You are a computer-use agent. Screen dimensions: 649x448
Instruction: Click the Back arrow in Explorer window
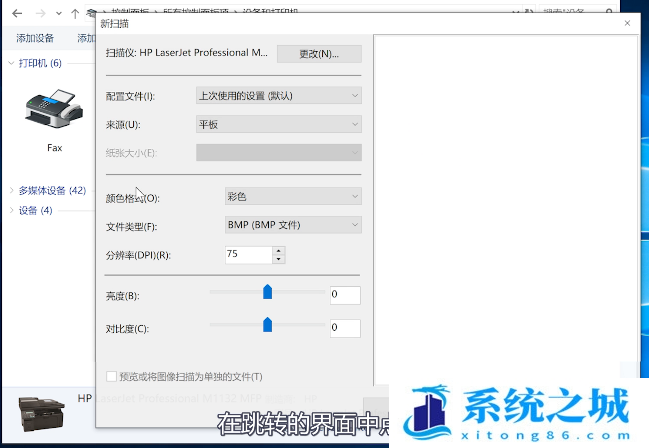17,14
